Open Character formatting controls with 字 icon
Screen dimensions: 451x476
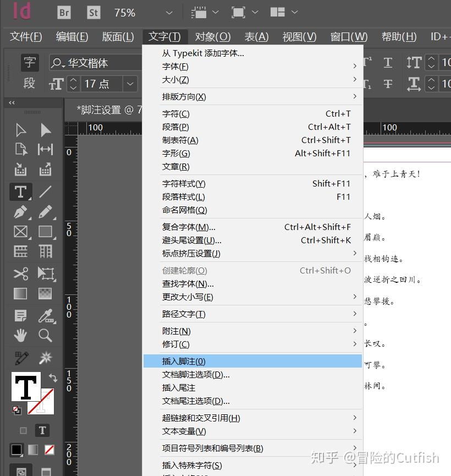[x=29, y=62]
